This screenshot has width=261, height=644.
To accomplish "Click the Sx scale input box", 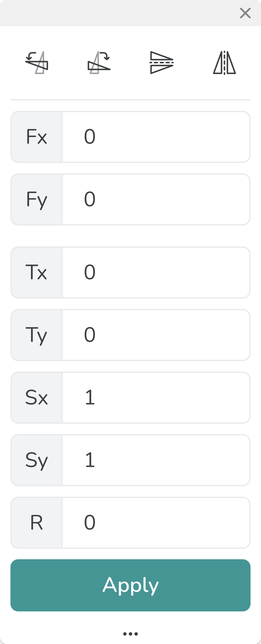I will coord(156,398).
